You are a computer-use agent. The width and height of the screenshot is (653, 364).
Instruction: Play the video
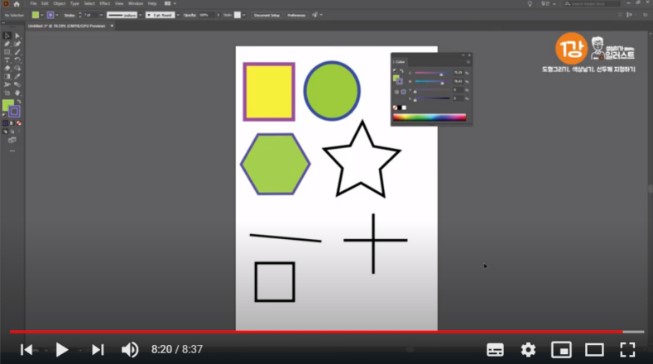coord(62,349)
